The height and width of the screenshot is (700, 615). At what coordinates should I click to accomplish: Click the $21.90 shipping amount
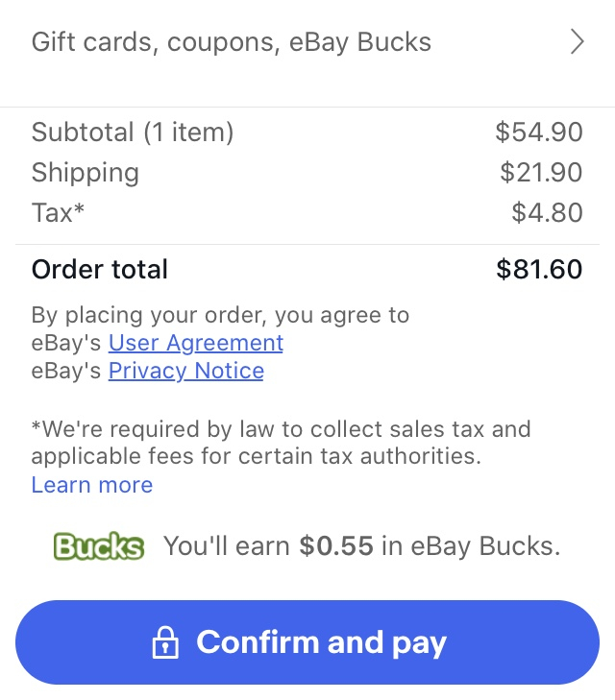click(x=541, y=172)
